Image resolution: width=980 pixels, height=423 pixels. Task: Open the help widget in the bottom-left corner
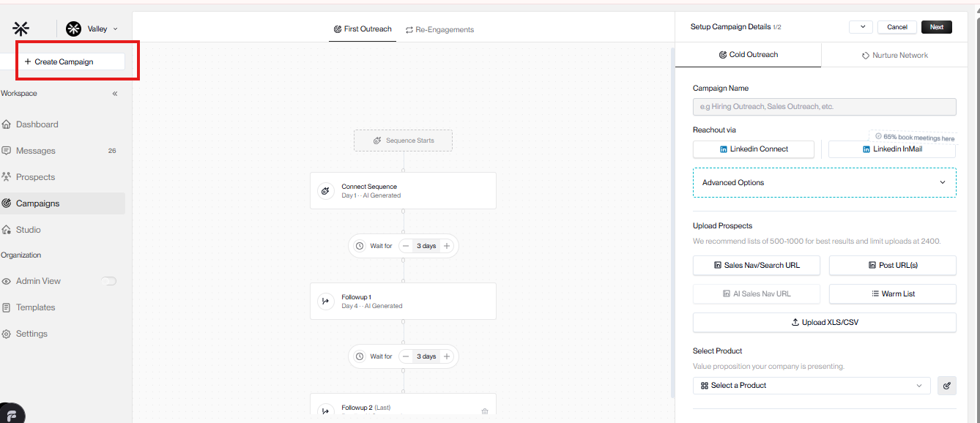pyautogui.click(x=12, y=414)
